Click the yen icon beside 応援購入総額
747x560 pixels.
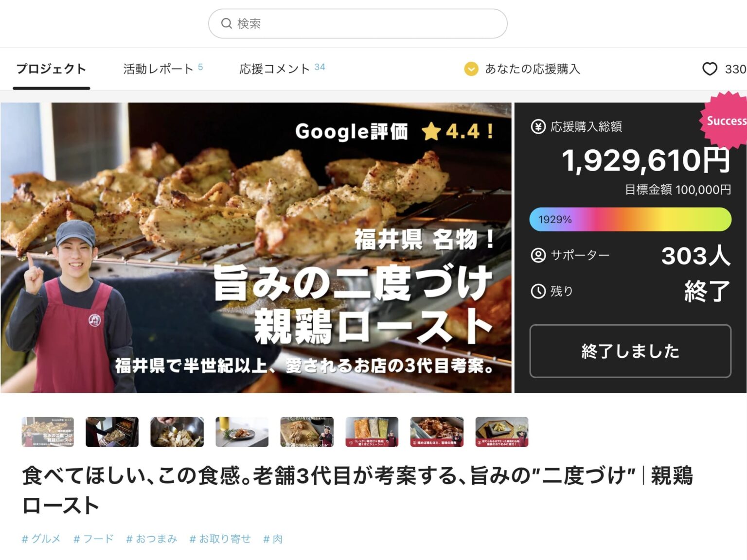pyautogui.click(x=538, y=127)
